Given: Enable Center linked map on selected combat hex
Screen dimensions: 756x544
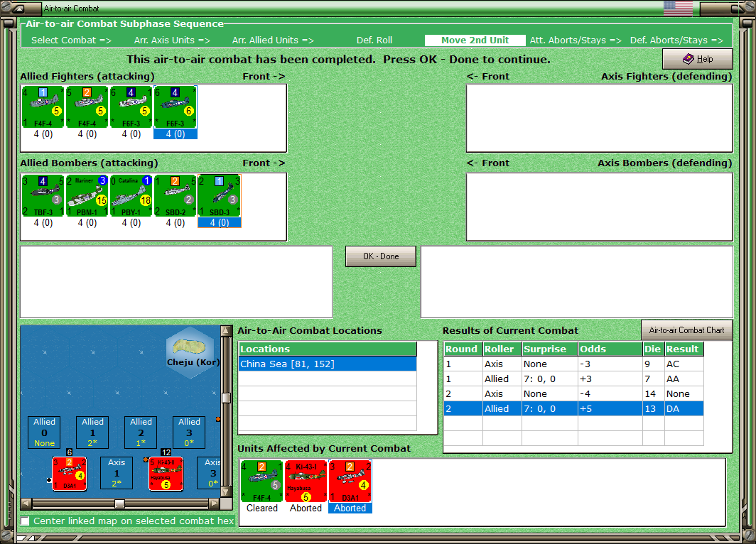Looking at the screenshot, I should [25, 521].
